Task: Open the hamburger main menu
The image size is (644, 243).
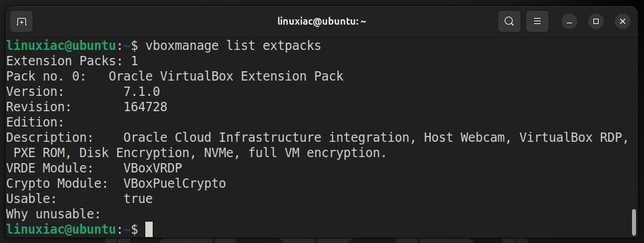Action: (x=537, y=21)
